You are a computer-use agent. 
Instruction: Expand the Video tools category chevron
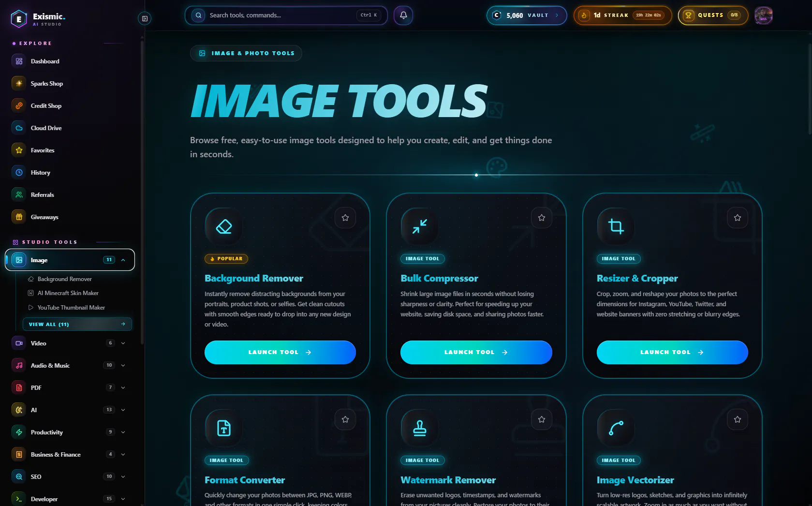coord(123,343)
